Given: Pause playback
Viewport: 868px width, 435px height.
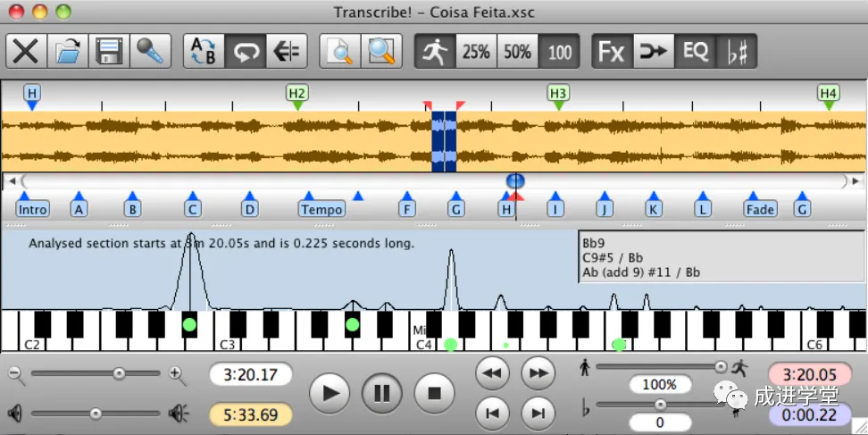Looking at the screenshot, I should [382, 394].
